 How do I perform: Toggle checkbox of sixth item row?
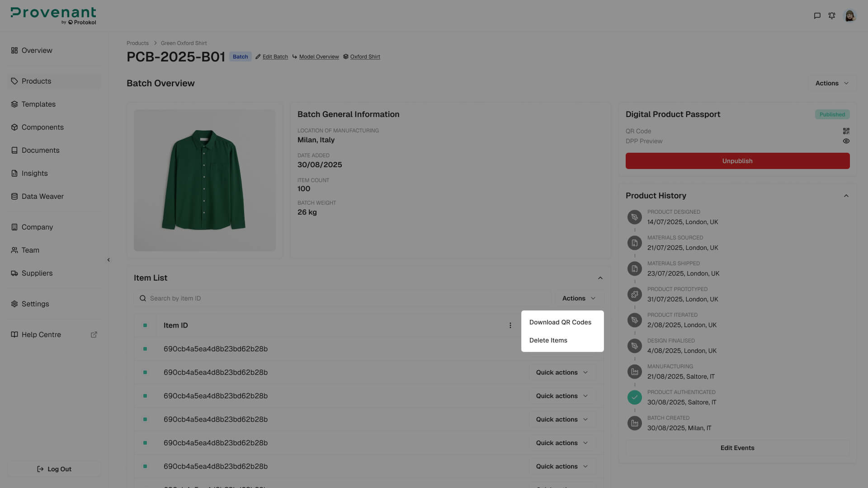tap(145, 466)
